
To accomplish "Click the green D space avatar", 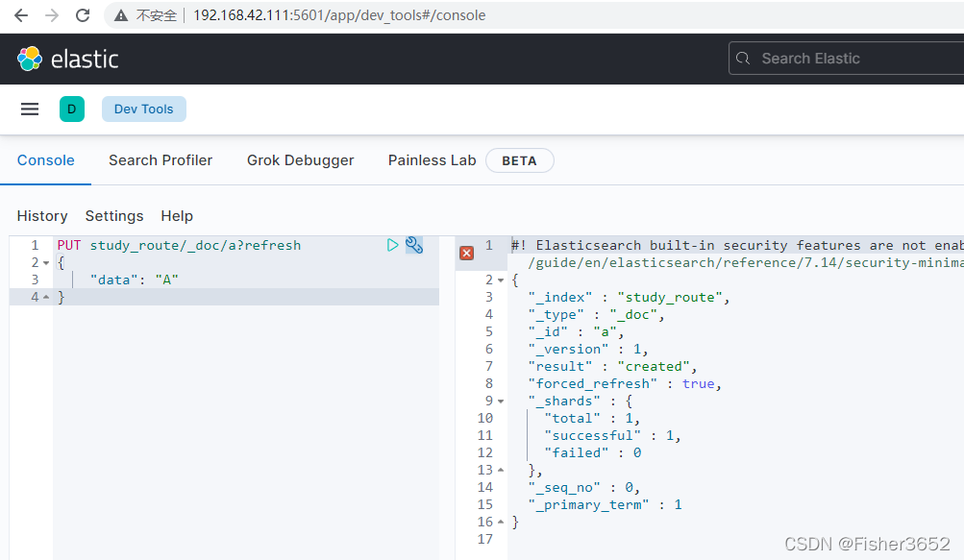I will (x=72, y=109).
